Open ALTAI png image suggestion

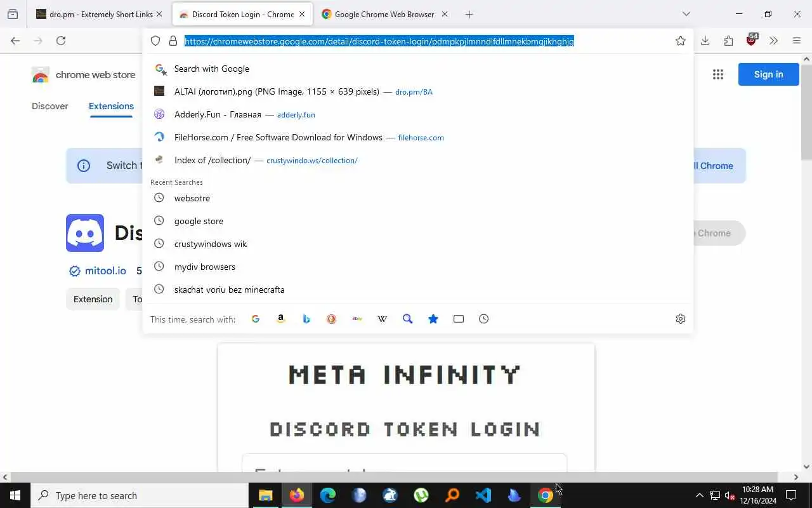(419, 91)
